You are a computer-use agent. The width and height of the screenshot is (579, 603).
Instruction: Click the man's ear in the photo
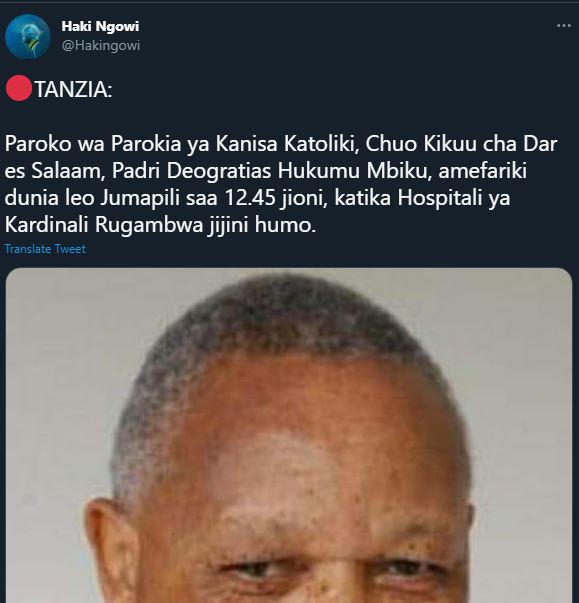pos(111,550)
